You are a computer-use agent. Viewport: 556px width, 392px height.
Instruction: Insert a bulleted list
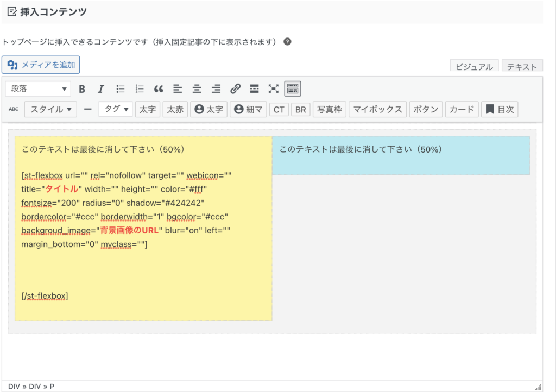[120, 89]
